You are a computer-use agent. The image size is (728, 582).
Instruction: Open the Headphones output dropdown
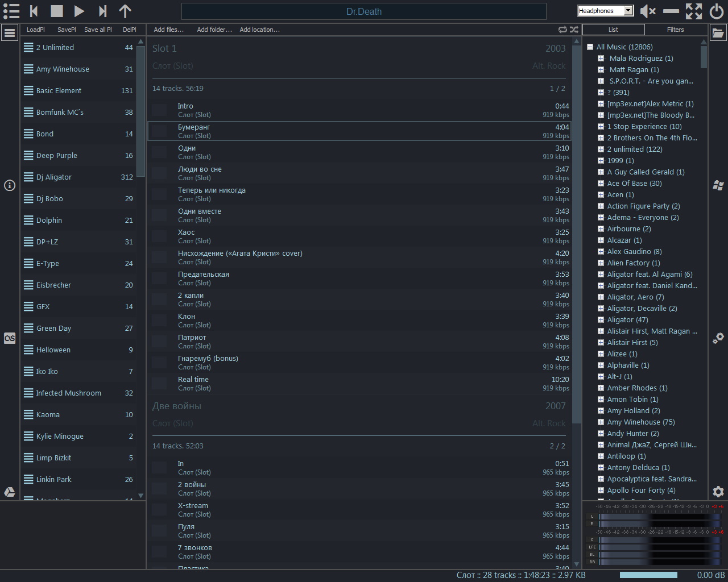click(x=628, y=11)
